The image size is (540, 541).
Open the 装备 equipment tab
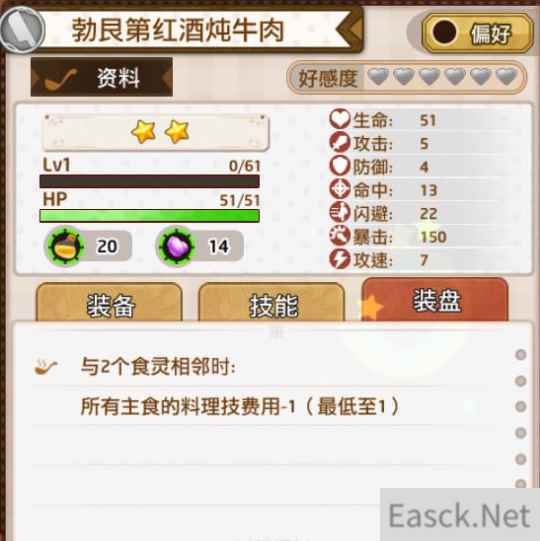pyautogui.click(x=109, y=304)
